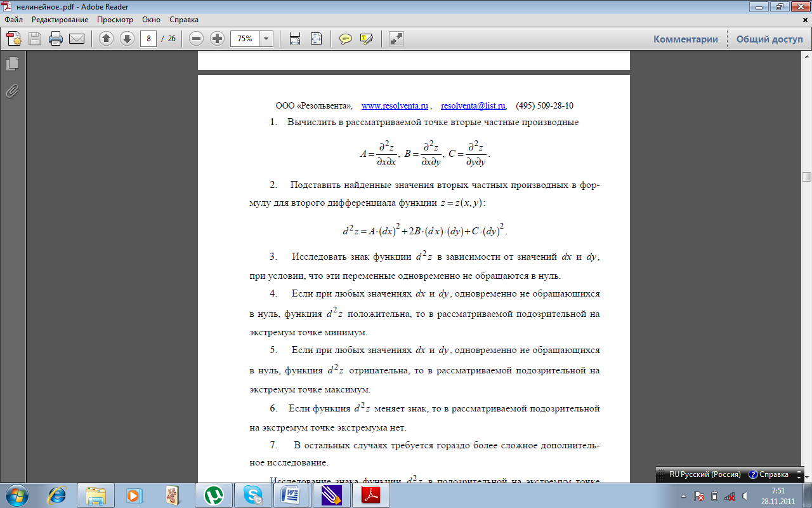812x508 pixels.
Task: Open the zoom level dropdown arrow
Action: [x=266, y=39]
